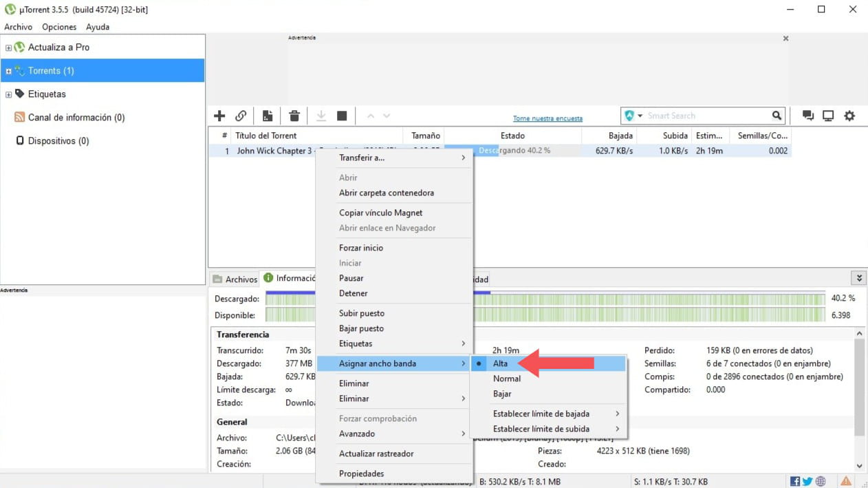Click the chat bubbles toolbar icon
Screen dimensions: 868x488
(x=808, y=116)
